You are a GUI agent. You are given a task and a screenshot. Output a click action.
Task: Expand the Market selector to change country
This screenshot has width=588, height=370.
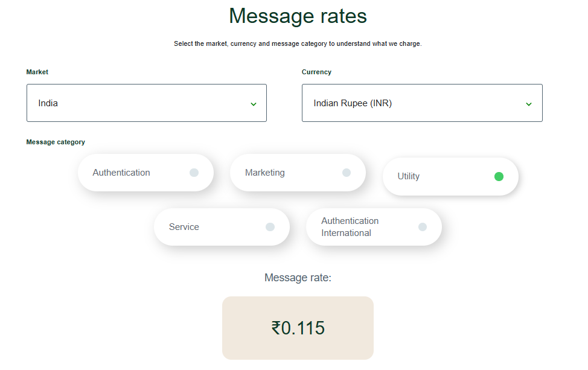tap(147, 103)
